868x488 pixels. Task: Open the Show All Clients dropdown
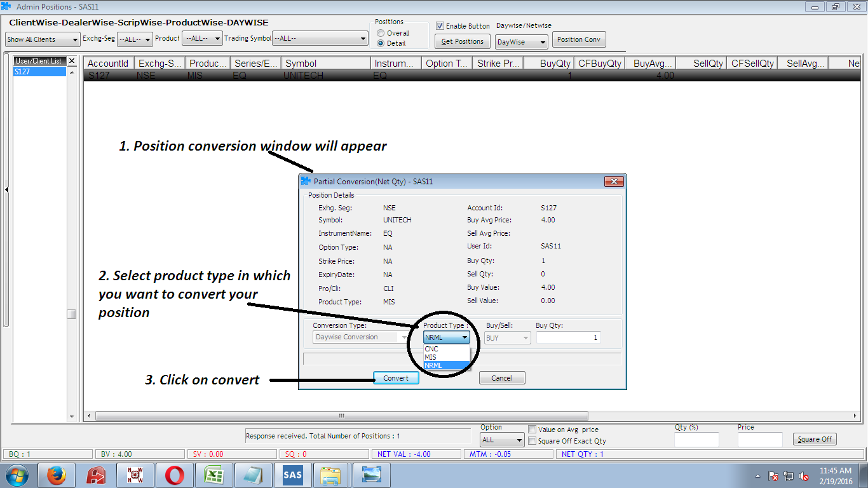point(43,39)
